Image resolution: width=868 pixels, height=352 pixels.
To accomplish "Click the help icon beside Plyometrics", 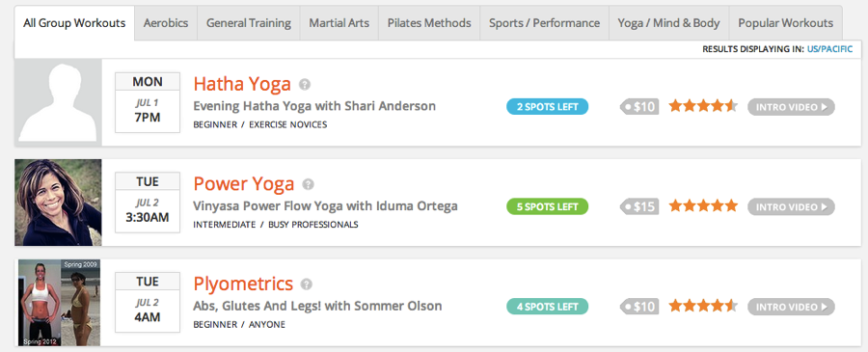I will click(x=306, y=284).
